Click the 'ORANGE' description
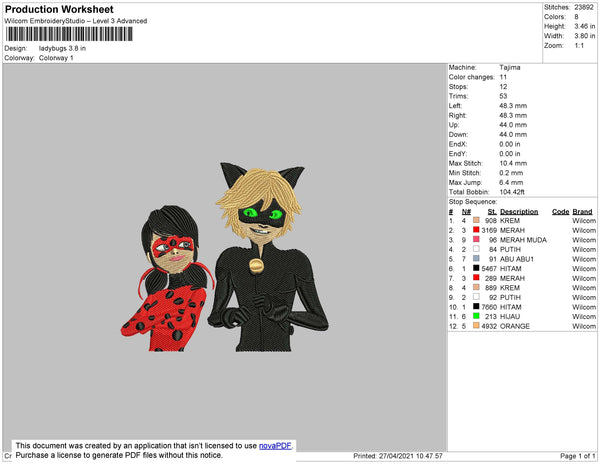Image resolution: width=600 pixels, height=464 pixels. tap(515, 326)
